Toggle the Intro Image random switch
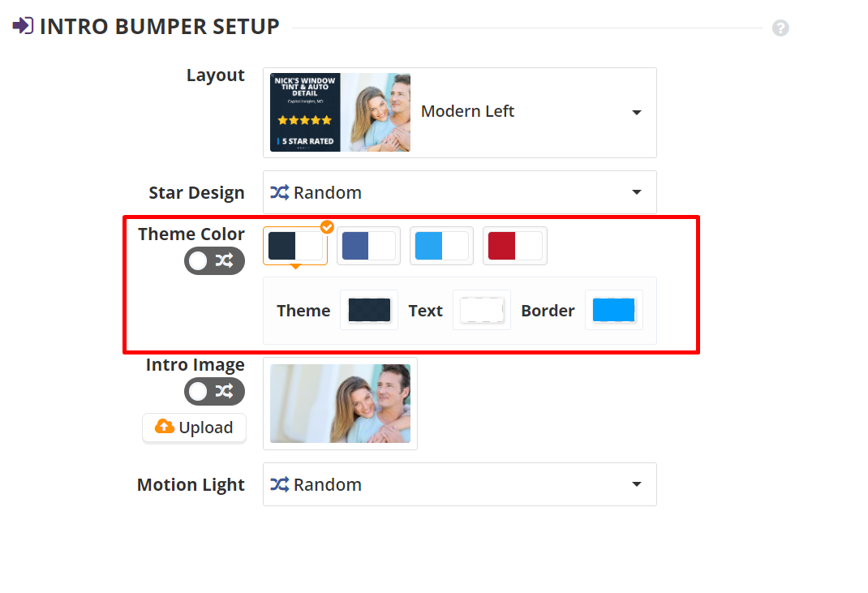Viewport: 868px width, 593px height. coord(214,392)
